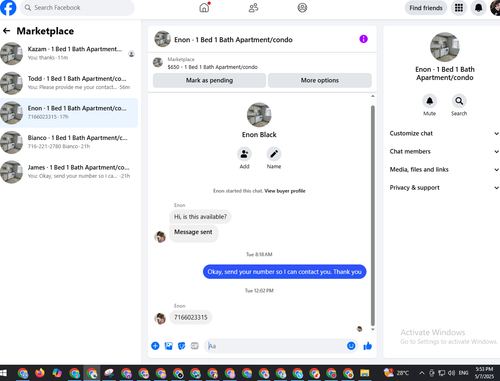
Task: Open the Home feed icon
Action: pyautogui.click(x=204, y=7)
